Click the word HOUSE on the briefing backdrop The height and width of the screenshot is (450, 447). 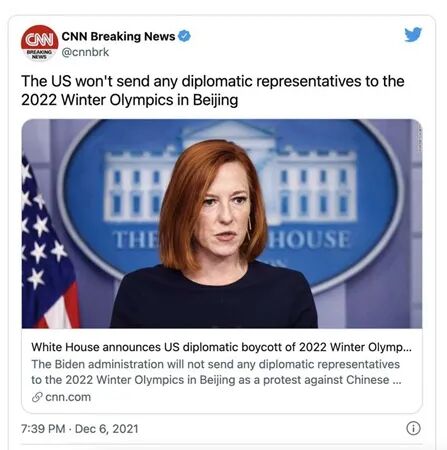pyautogui.click(x=310, y=239)
